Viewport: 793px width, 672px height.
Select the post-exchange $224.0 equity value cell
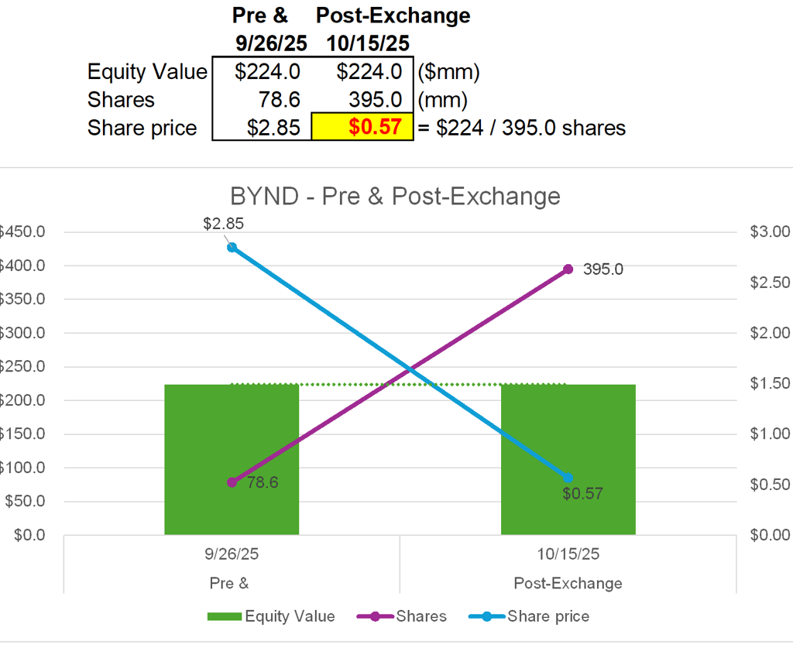362,71
